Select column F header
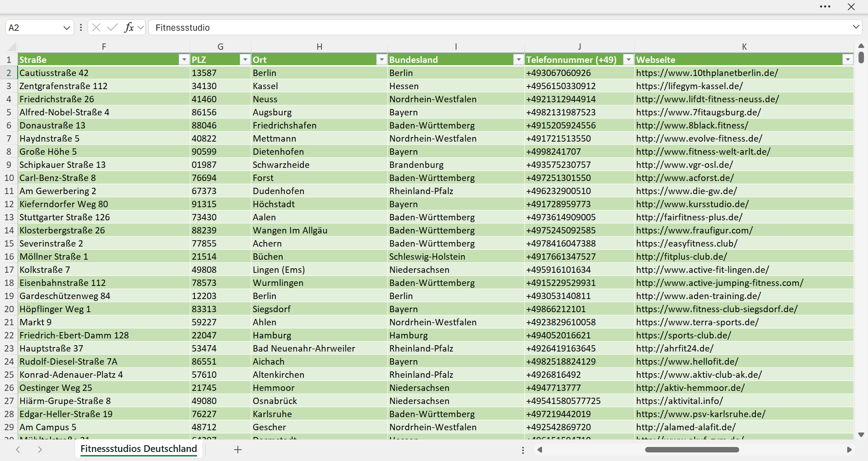Viewport: 868px width, 461px height. tap(104, 47)
